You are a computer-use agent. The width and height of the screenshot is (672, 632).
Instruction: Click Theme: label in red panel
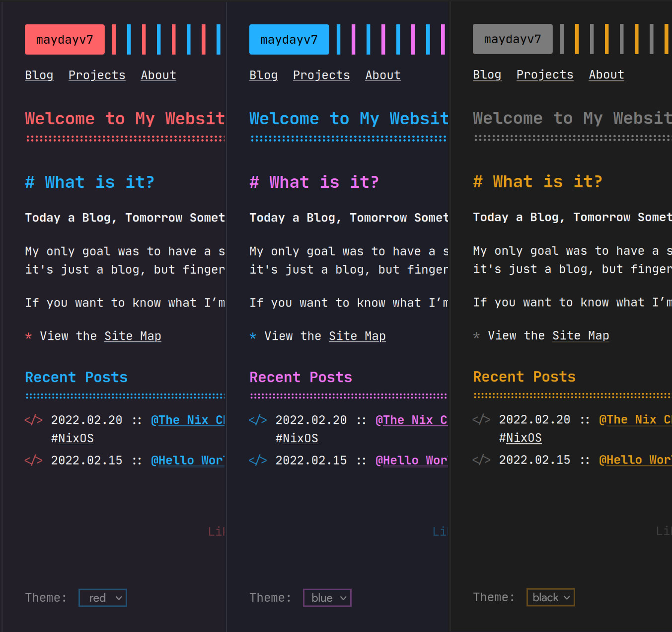[46, 598]
